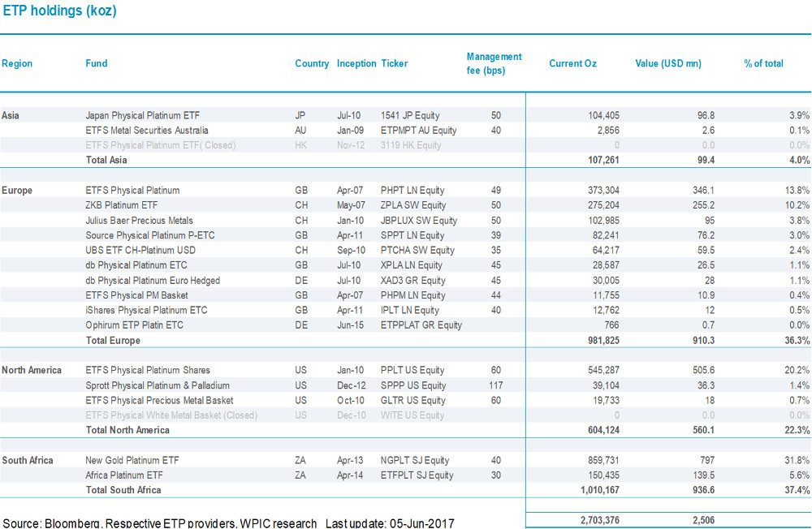Click the 'PTCHA SW Equity' ticker
Screen dimensions: 812x529
point(417,251)
